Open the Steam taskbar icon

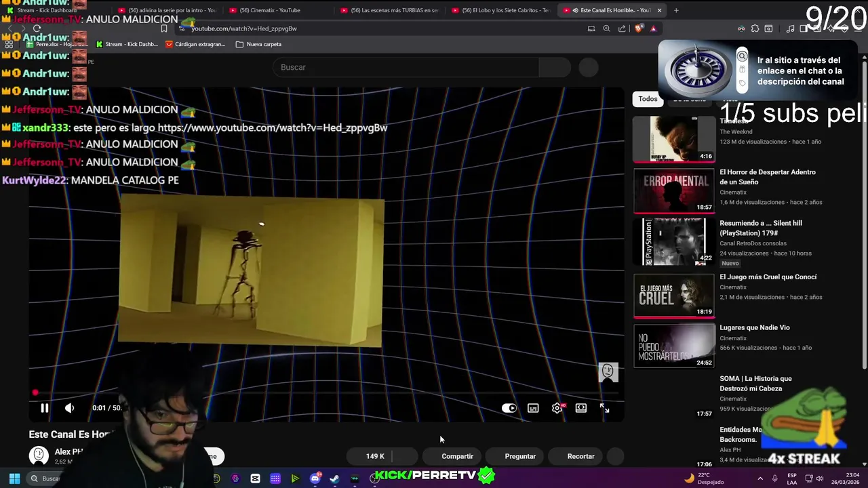point(334,479)
